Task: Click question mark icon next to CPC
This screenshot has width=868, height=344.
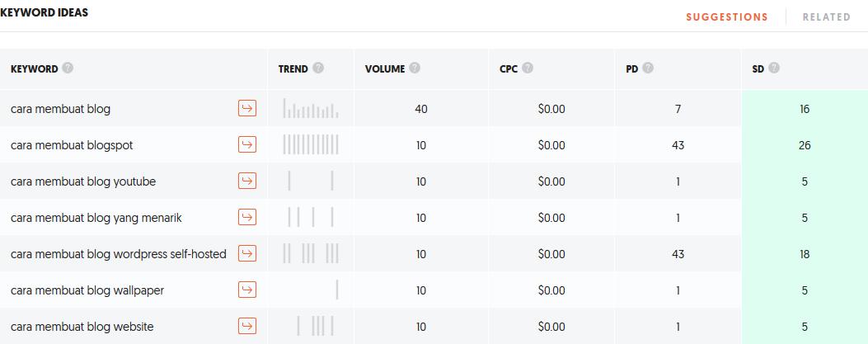Action: (x=528, y=68)
